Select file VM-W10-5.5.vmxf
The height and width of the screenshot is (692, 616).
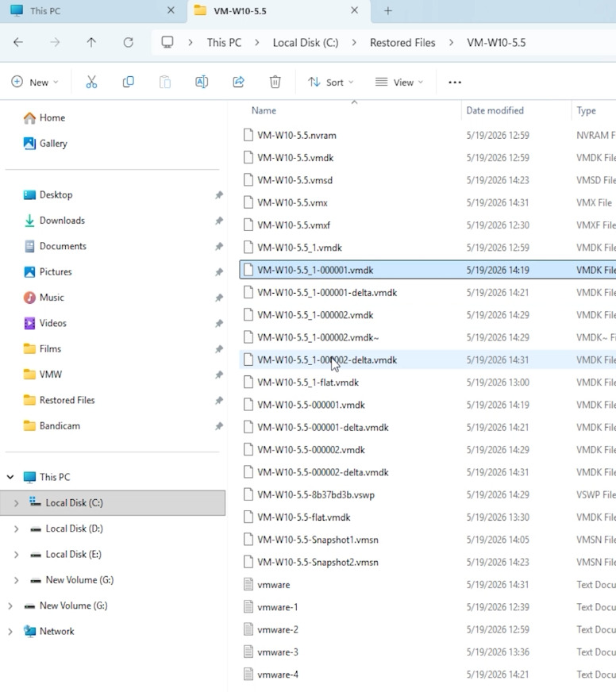427,225
